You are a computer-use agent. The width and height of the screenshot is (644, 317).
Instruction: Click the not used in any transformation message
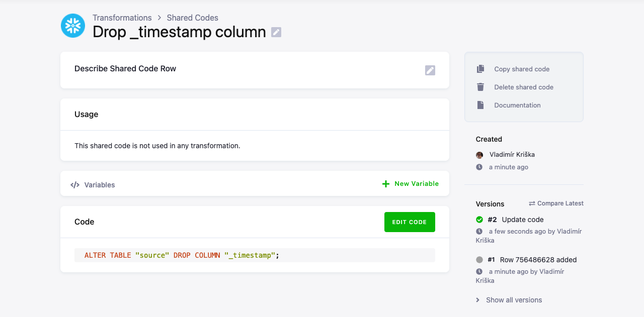pos(157,146)
